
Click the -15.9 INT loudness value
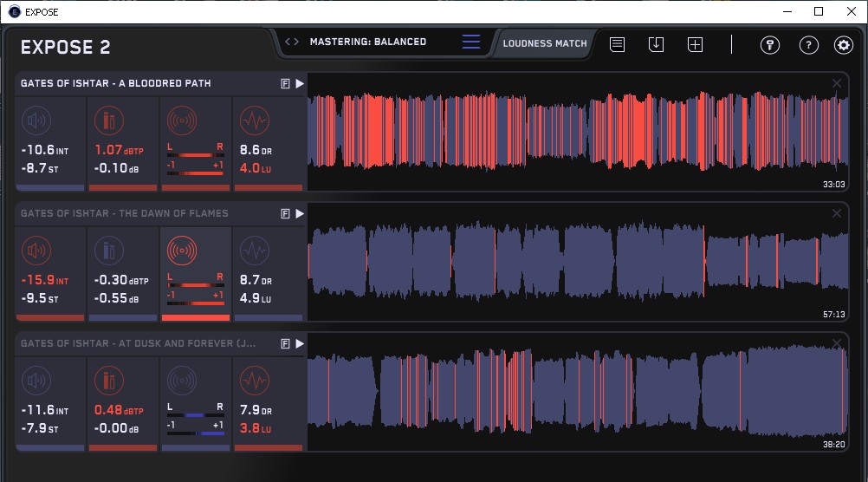[45, 280]
